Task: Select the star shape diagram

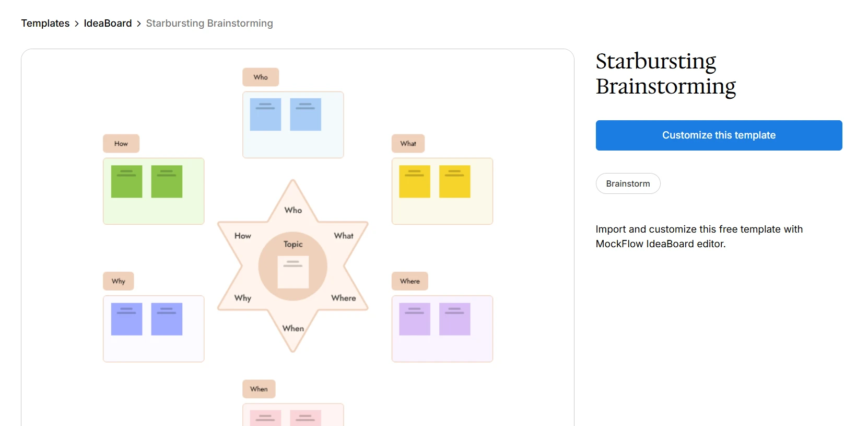Action: coord(293,209)
